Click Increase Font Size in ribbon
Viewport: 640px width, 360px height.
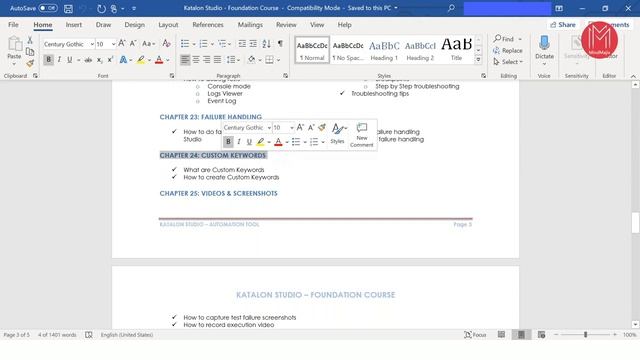click(122, 43)
